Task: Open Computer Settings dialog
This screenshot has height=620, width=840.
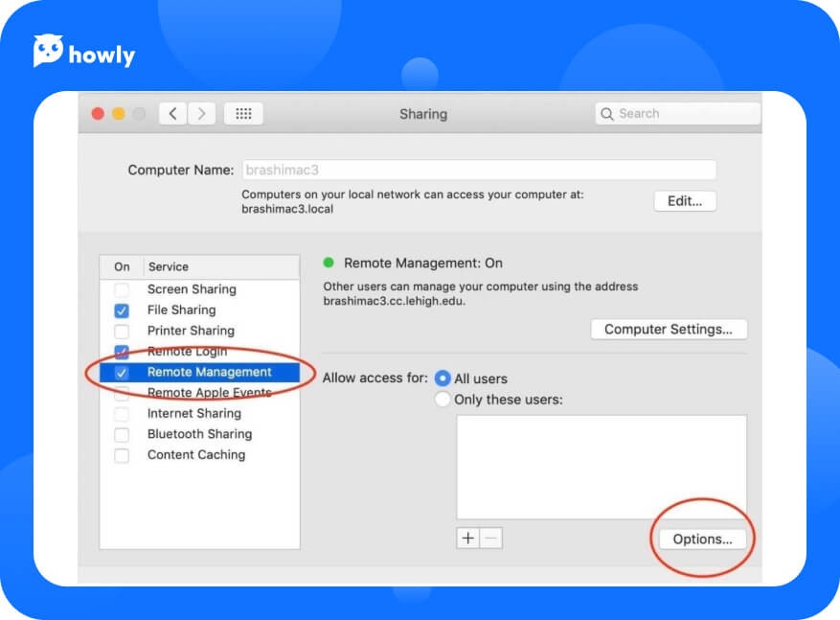Action: click(x=669, y=330)
